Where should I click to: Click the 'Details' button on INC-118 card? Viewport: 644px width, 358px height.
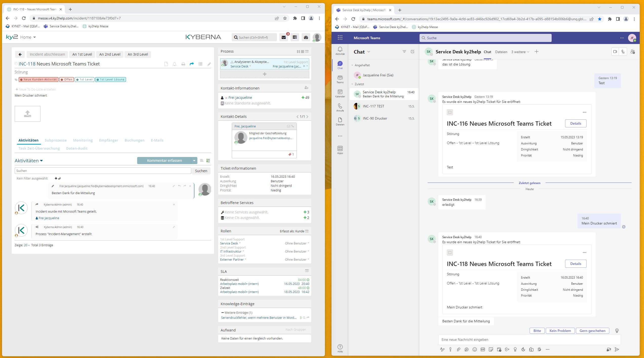(576, 264)
